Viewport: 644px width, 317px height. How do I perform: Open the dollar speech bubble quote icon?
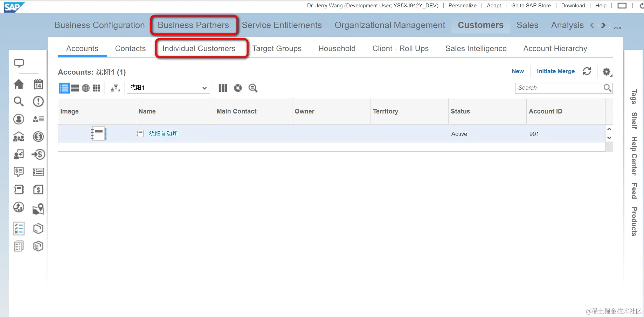(x=19, y=172)
